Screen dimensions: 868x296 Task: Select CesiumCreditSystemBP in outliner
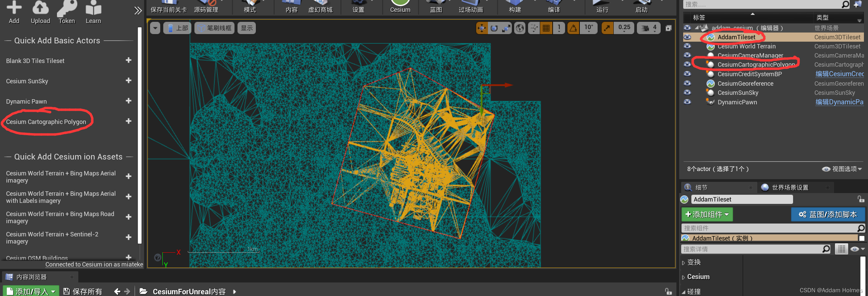[750, 74]
